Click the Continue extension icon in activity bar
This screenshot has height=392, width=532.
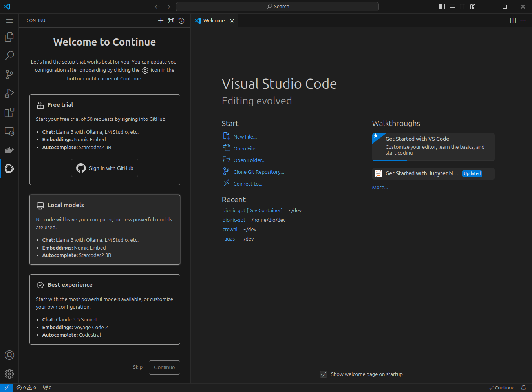[9, 169]
